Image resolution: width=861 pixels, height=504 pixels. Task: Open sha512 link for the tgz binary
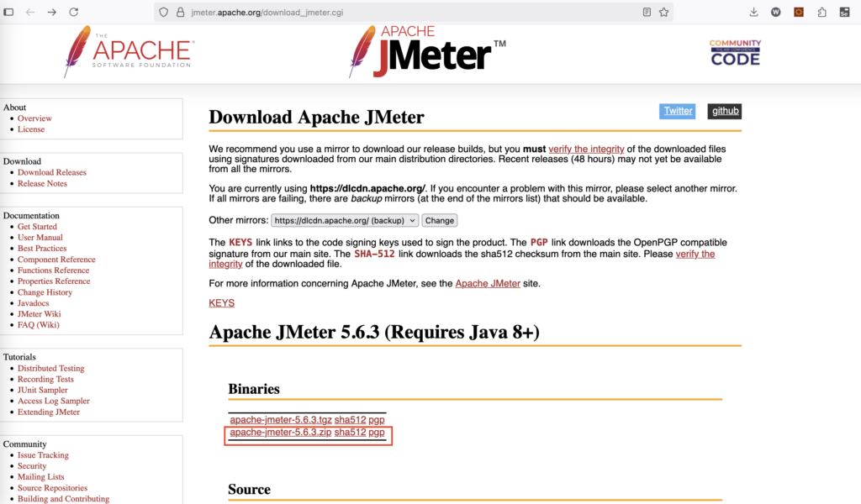coord(350,419)
